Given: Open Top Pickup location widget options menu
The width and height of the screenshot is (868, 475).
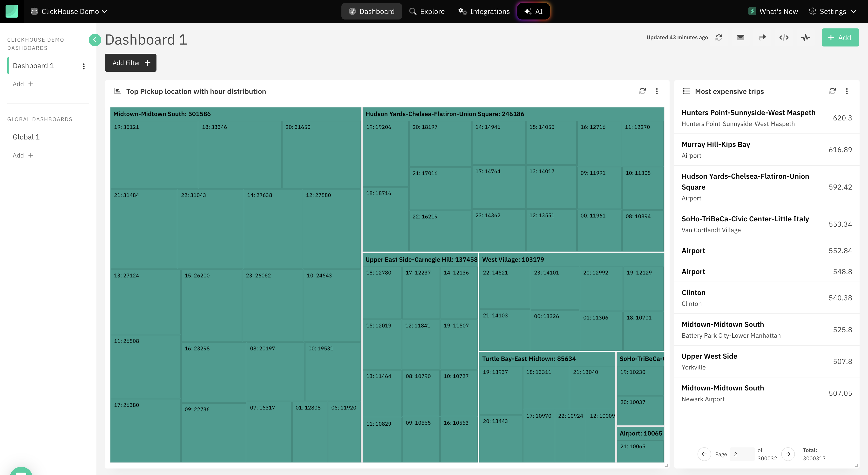Looking at the screenshot, I should pos(657,91).
